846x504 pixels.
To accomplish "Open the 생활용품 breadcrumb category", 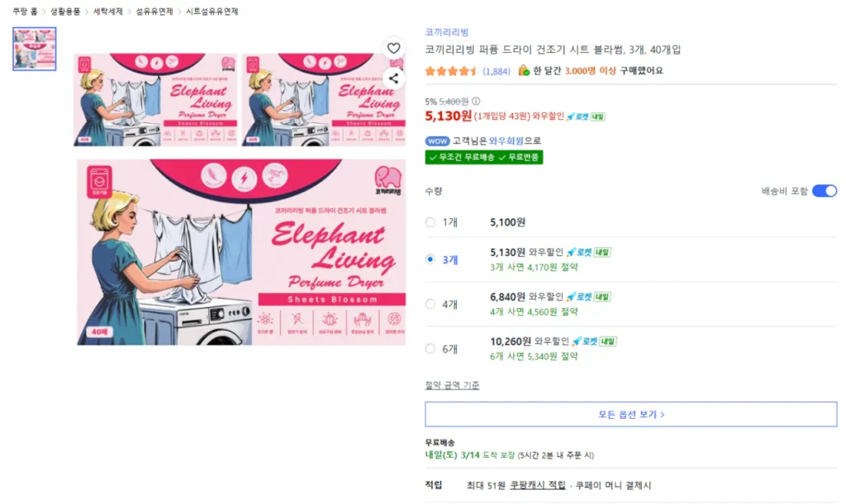I will click(x=65, y=12).
